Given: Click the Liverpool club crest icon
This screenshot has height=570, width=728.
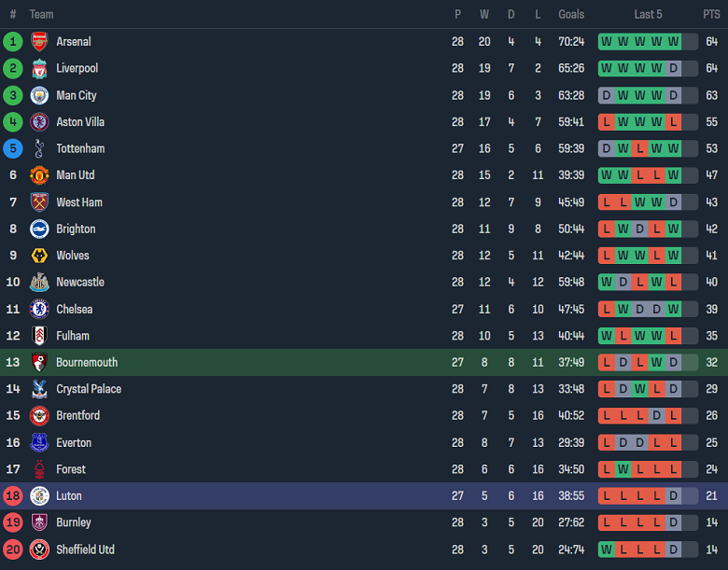Looking at the screenshot, I should [x=39, y=68].
